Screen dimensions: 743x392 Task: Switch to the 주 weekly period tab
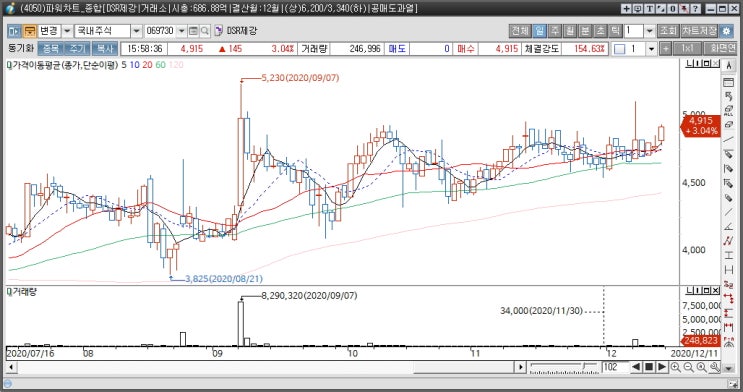click(x=554, y=31)
